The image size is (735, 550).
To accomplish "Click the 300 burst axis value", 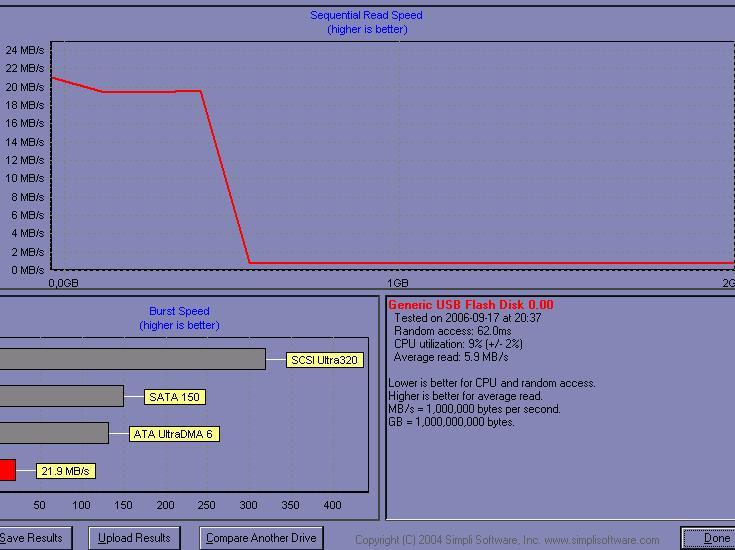I will 248,505.
